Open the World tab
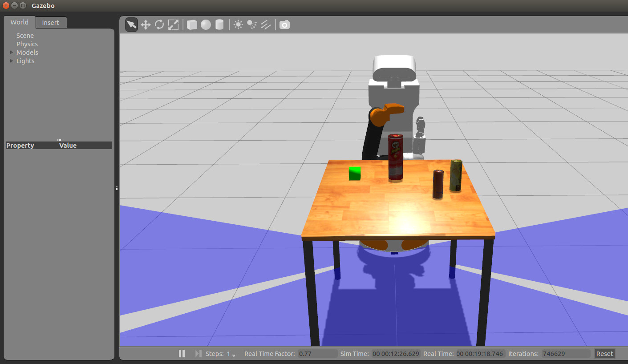Viewport: 628px width, 364px height. (20, 22)
